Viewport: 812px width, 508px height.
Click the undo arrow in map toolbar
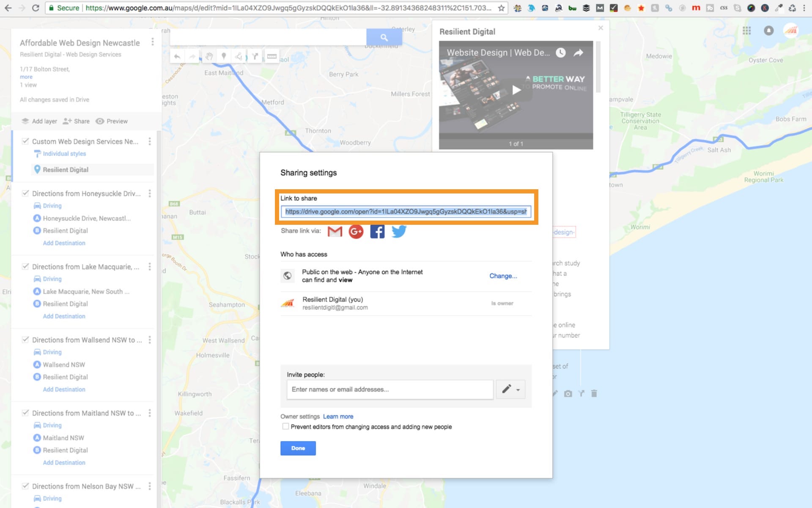[x=177, y=56]
